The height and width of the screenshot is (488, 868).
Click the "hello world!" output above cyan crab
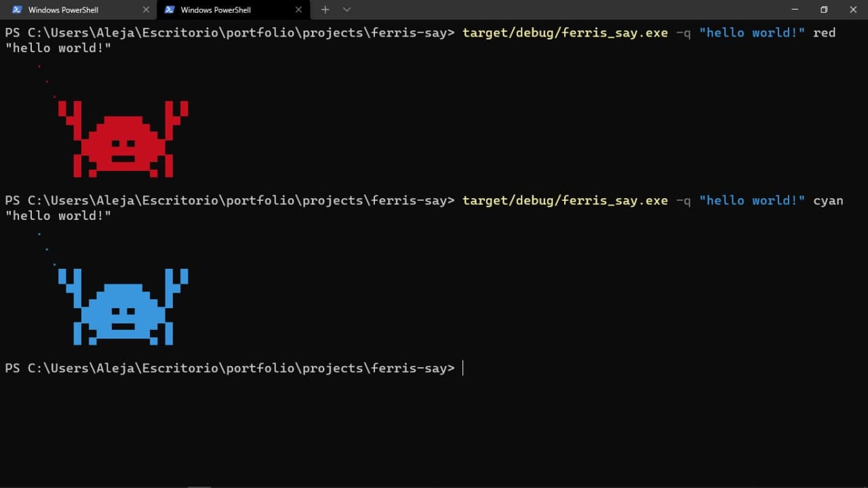coord(58,216)
